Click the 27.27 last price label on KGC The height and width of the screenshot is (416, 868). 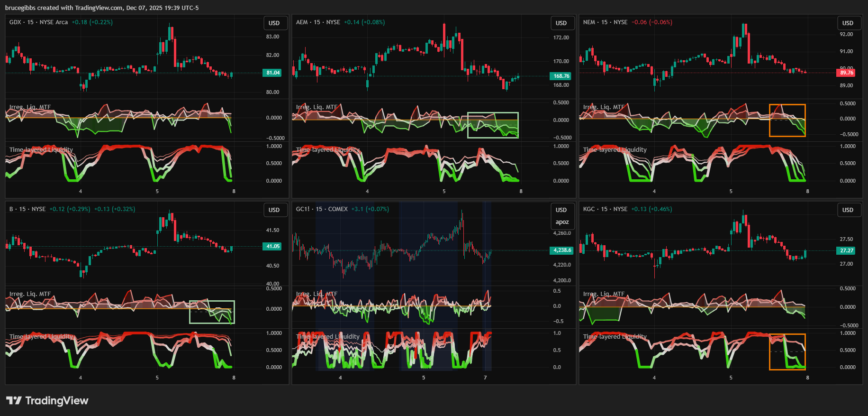847,250
